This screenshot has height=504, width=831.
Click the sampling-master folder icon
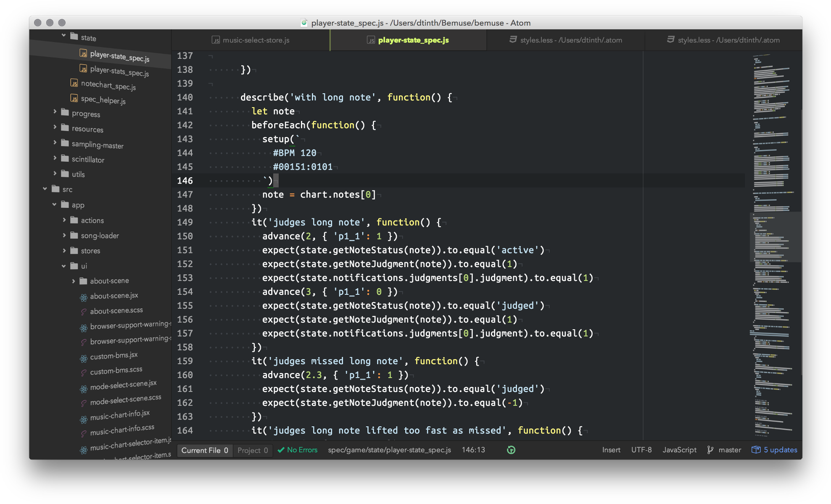[65, 143]
